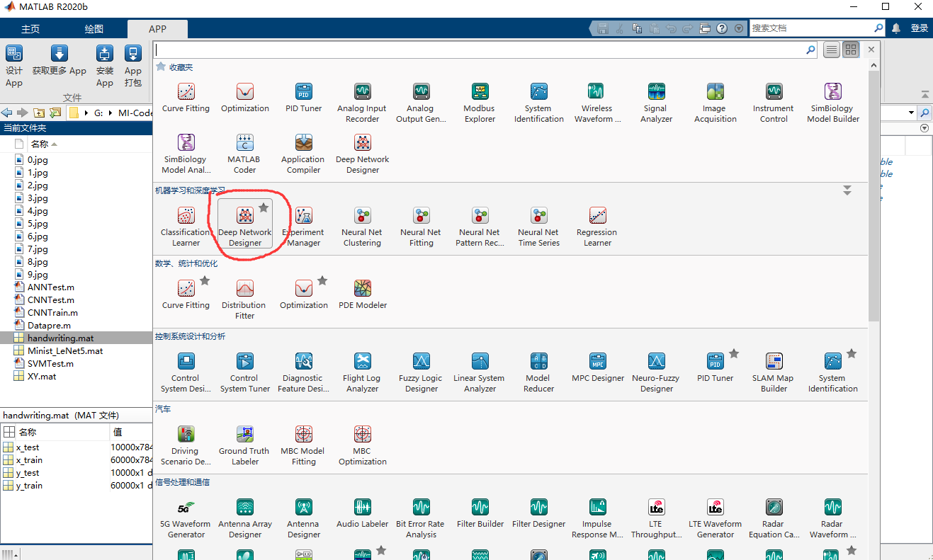Open SLAM Map Builder app
Image resolution: width=933 pixels, height=560 pixels.
tap(774, 372)
